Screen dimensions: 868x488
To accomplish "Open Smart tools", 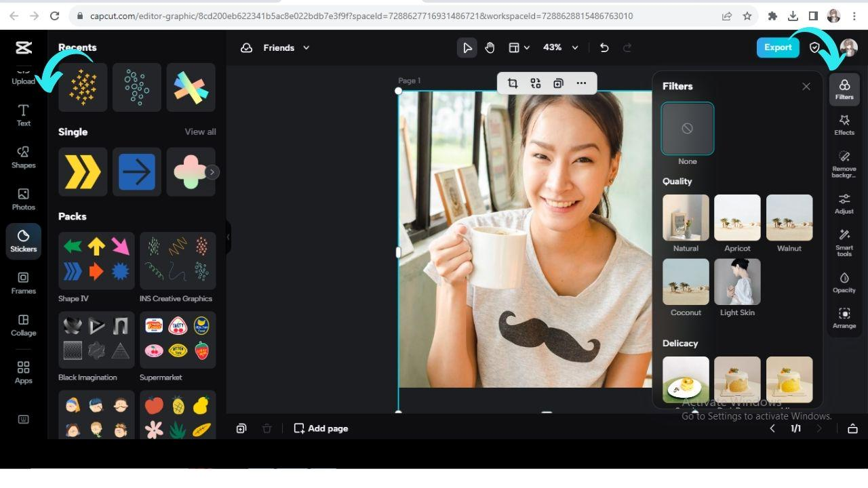I will point(844,243).
